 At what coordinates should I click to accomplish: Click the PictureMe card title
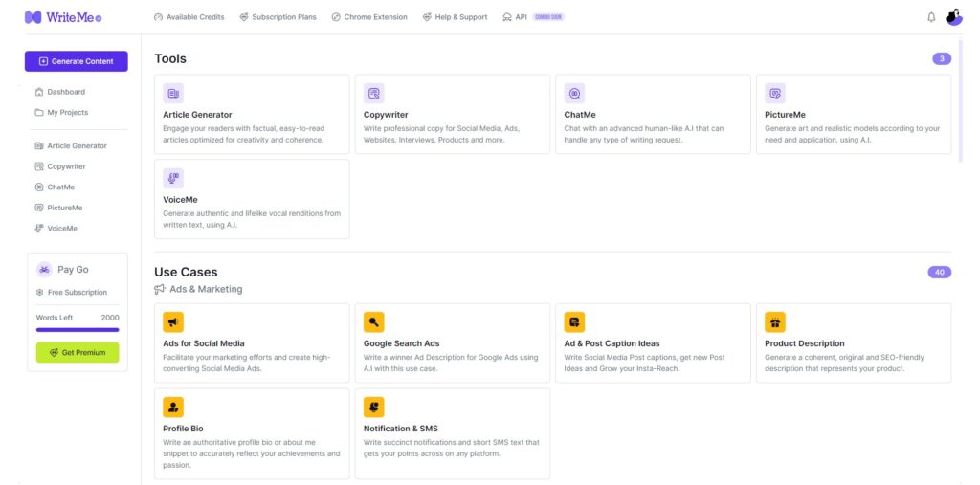click(x=785, y=115)
